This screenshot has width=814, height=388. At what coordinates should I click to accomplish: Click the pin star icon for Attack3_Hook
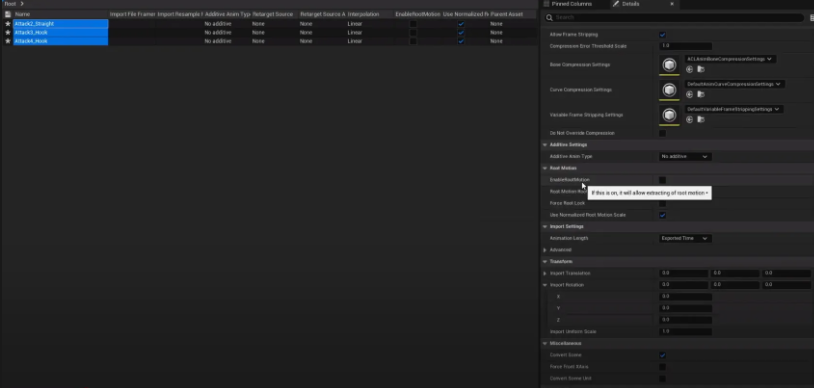click(7, 32)
